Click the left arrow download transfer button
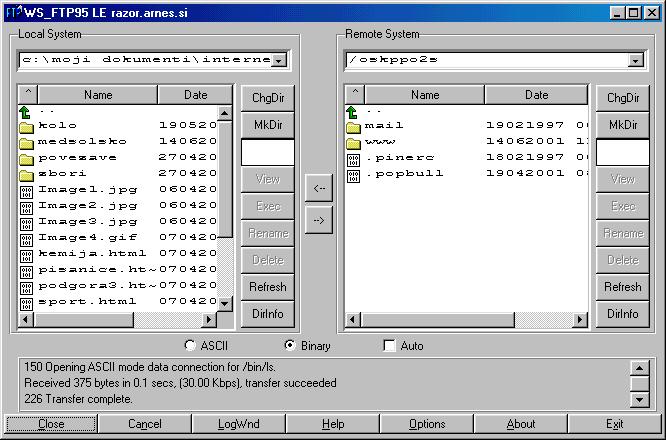The image size is (666, 440). (x=318, y=187)
